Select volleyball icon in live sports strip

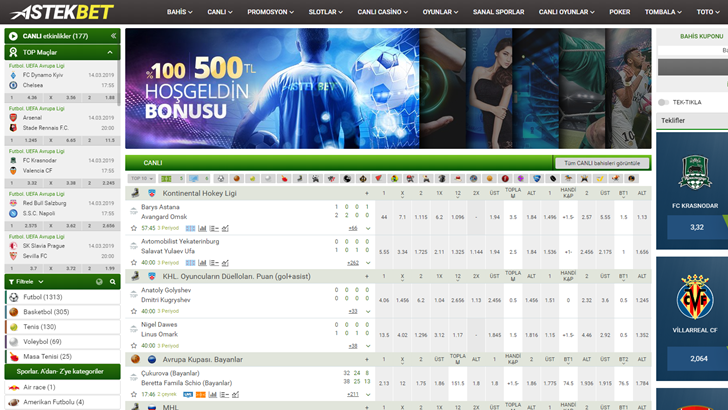click(x=268, y=178)
